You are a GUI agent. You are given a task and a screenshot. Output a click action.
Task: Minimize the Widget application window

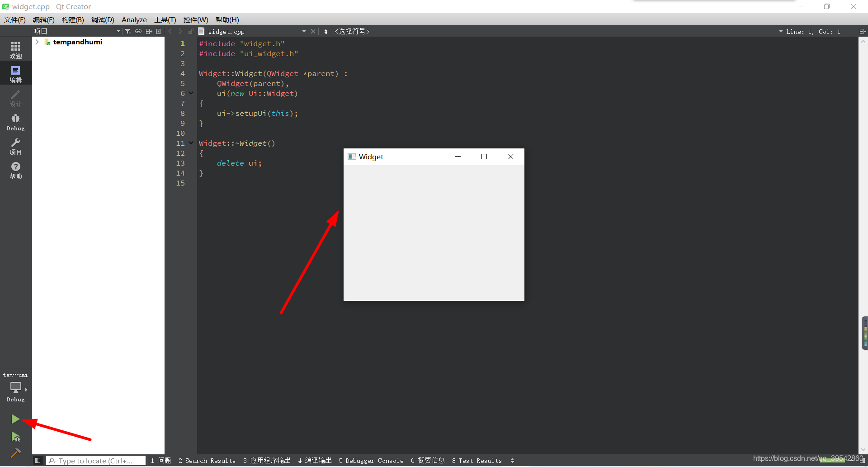(x=458, y=157)
